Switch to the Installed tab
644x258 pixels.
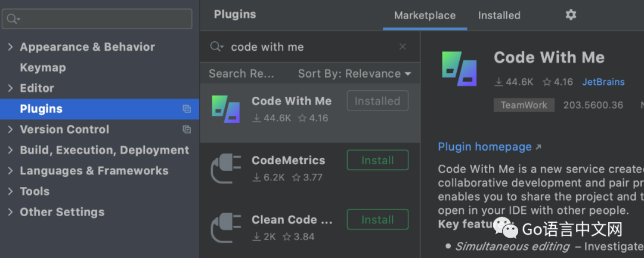coord(499,16)
